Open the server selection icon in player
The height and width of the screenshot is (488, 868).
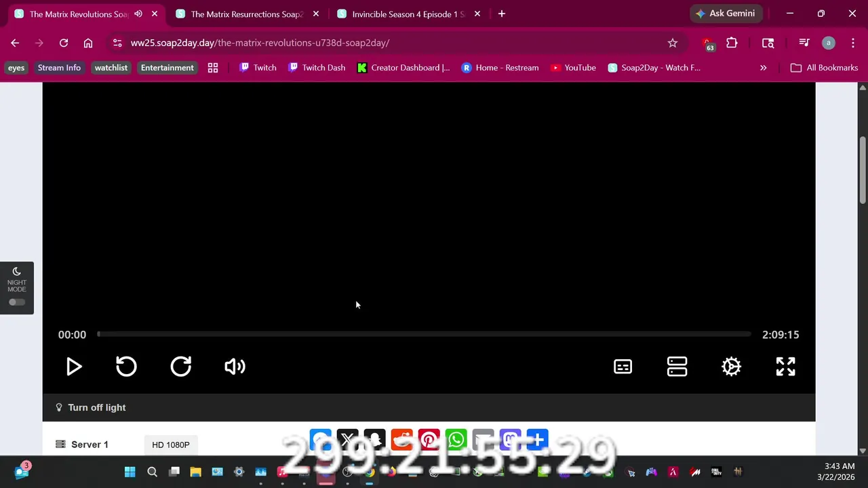click(677, 367)
